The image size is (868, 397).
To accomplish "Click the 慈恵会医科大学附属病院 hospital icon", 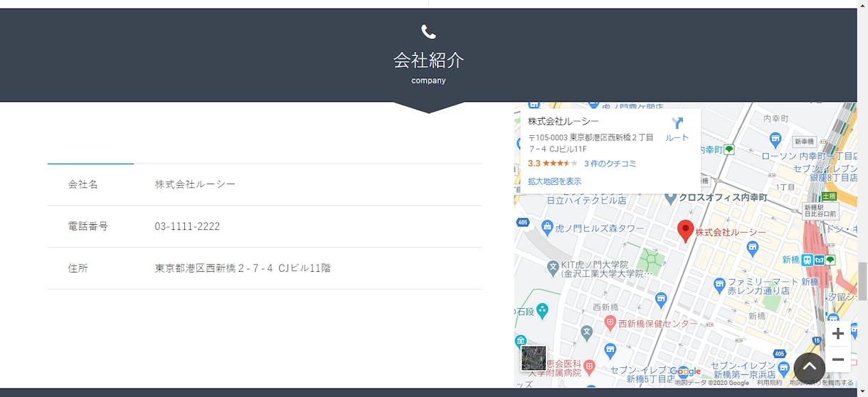I will click(589, 369).
